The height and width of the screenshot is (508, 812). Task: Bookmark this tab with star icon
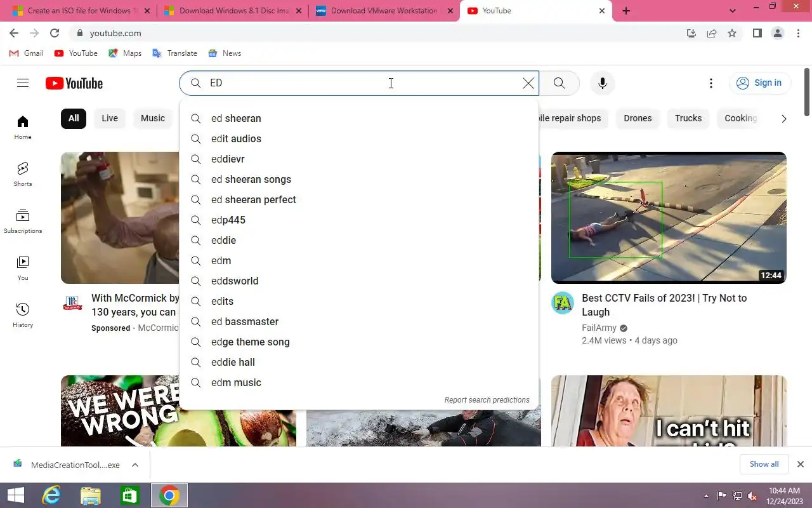[732, 33]
